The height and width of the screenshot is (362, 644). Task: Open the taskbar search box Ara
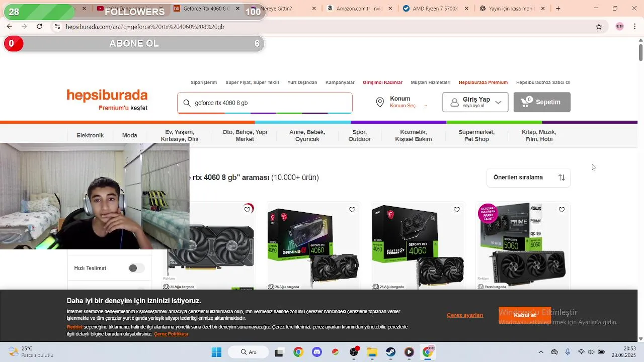click(249, 352)
